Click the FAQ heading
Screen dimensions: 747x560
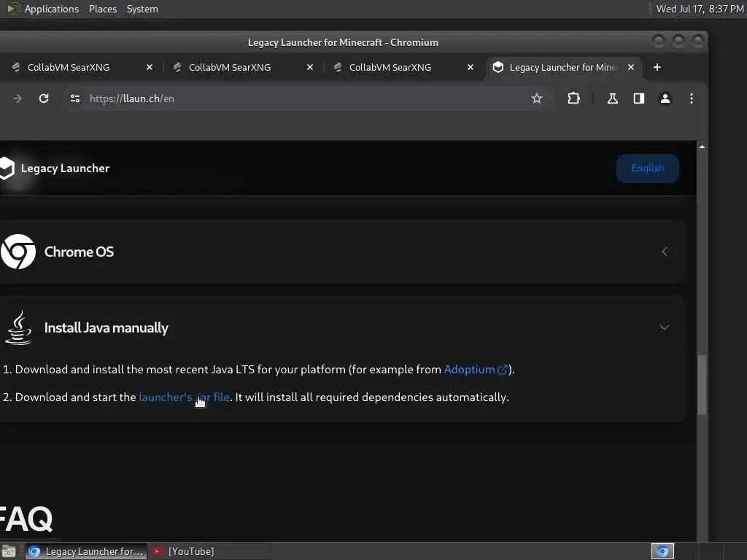[x=26, y=518]
